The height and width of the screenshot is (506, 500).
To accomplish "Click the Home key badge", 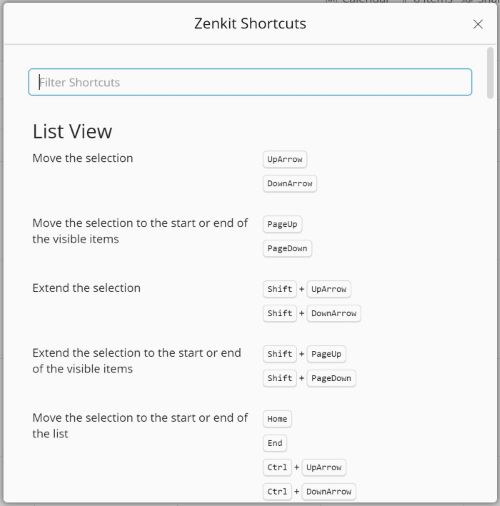I will [x=277, y=419].
